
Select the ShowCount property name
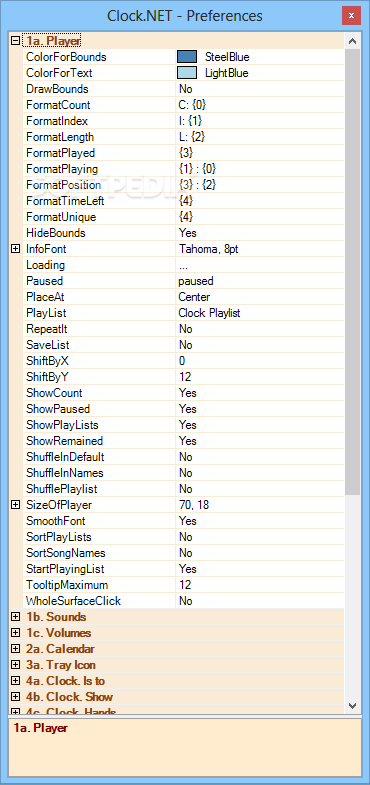(55, 394)
